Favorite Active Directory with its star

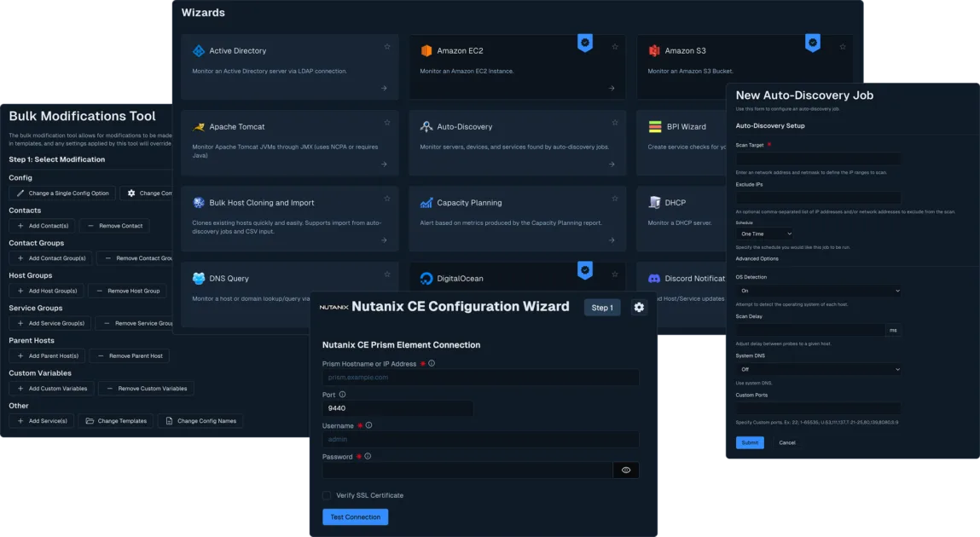(x=387, y=47)
